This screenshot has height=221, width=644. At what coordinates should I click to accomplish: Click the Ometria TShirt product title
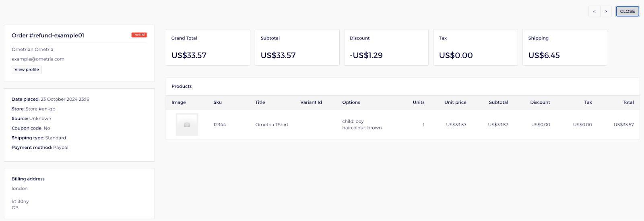[272, 125]
